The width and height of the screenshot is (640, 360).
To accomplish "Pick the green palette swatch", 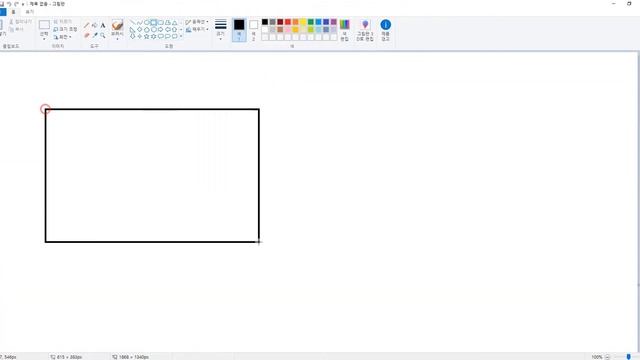I will coord(311,22).
